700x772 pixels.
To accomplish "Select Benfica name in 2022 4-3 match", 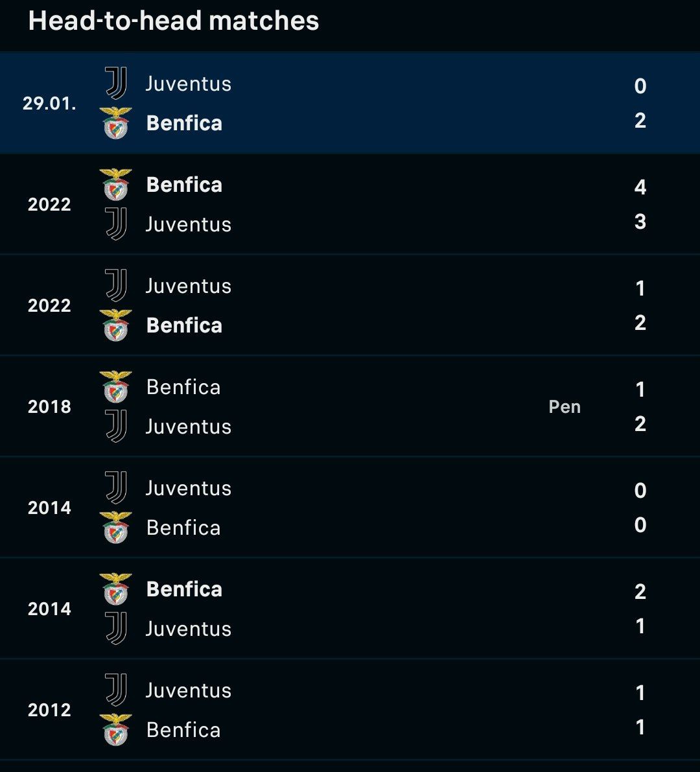I will coord(184,185).
